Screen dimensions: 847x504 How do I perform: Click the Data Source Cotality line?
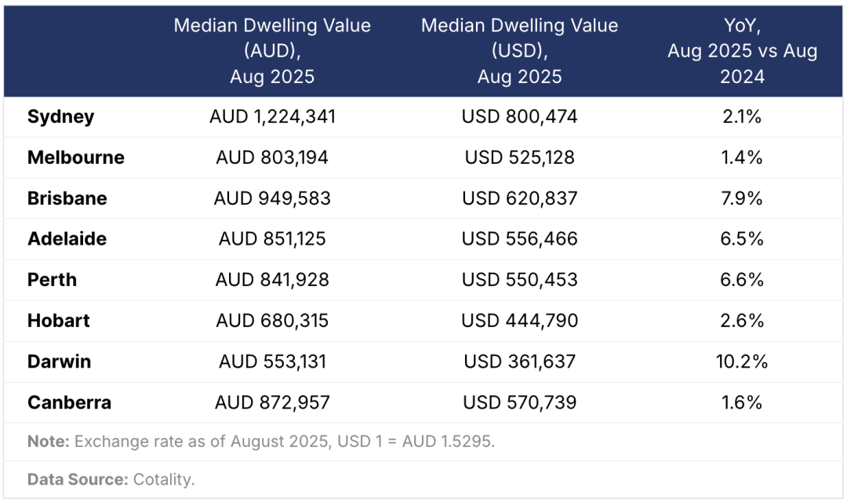pos(111,480)
